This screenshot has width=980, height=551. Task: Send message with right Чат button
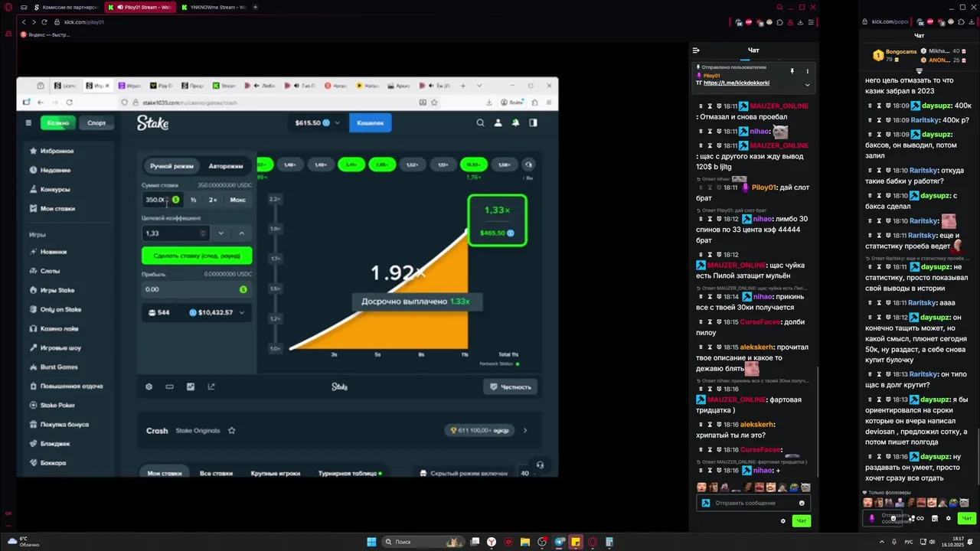[x=967, y=518]
